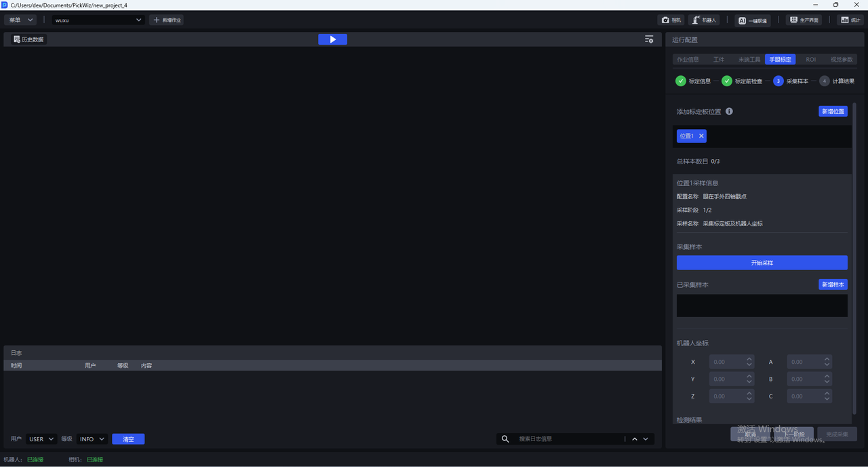
Task: Open the USER dropdown in log panel
Action: tap(41, 439)
